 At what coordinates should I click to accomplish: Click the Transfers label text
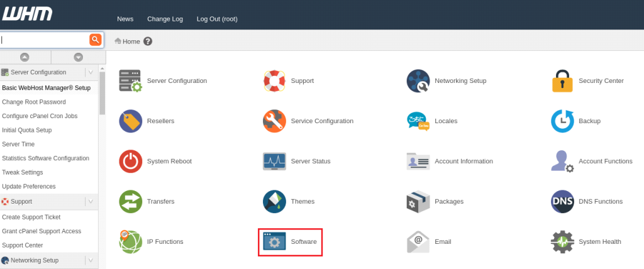(160, 202)
